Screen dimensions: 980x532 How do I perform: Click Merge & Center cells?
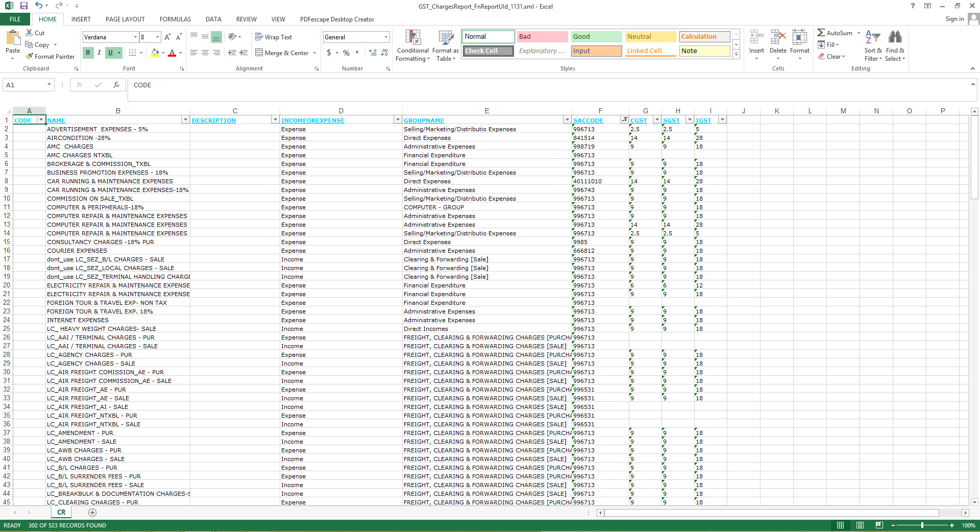tap(286, 53)
